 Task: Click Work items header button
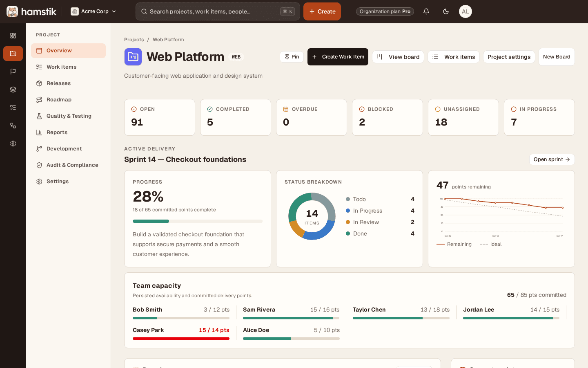pos(454,57)
